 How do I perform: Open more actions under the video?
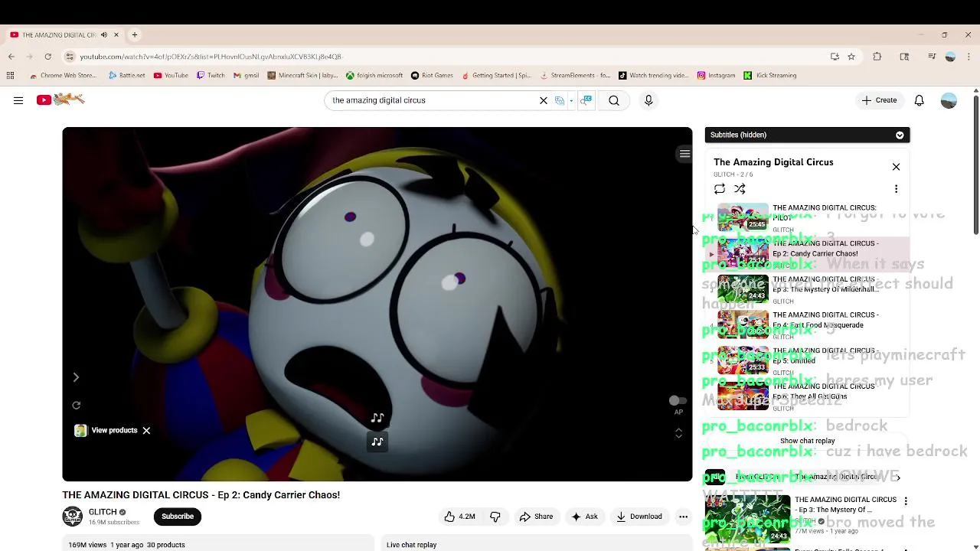pyautogui.click(x=683, y=517)
